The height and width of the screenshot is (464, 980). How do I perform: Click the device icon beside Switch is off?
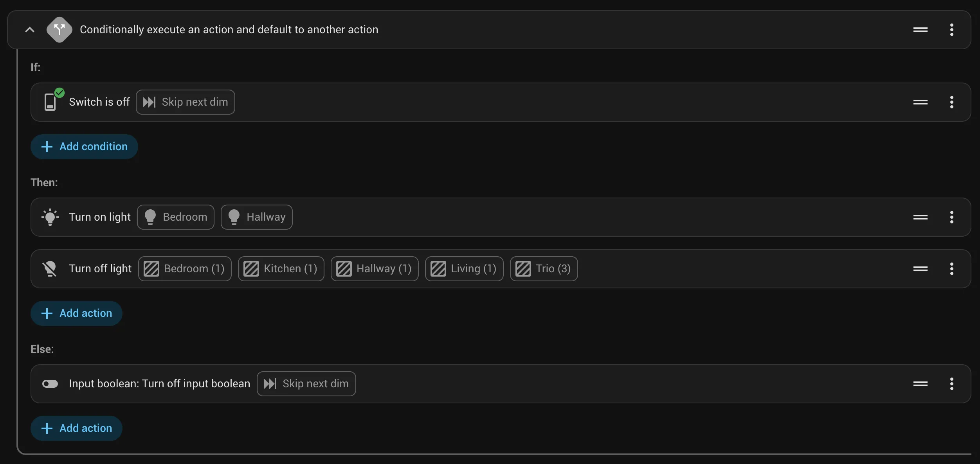pos(51,102)
